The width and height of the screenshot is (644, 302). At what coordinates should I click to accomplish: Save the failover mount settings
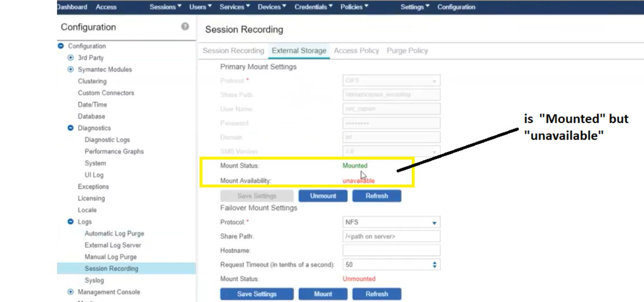257,294
